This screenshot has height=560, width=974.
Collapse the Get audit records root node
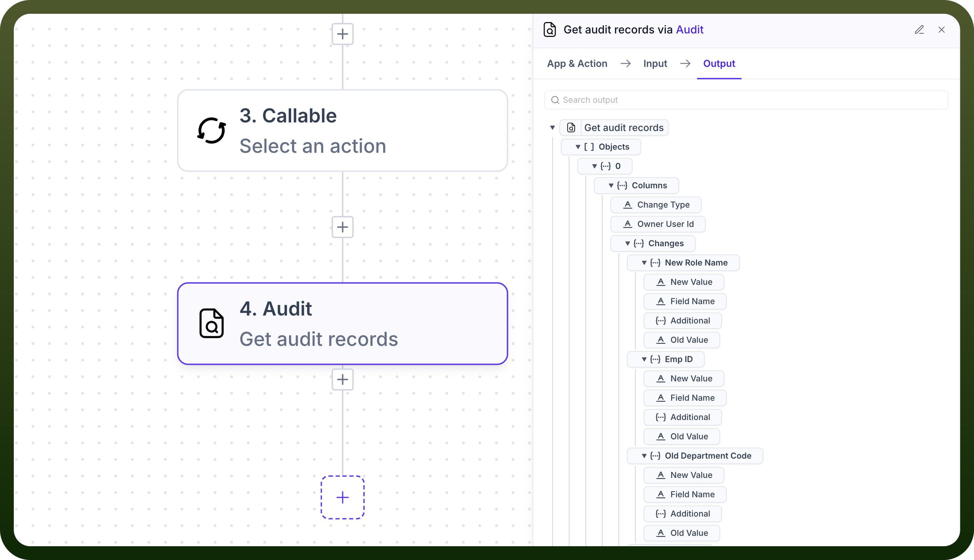click(553, 128)
